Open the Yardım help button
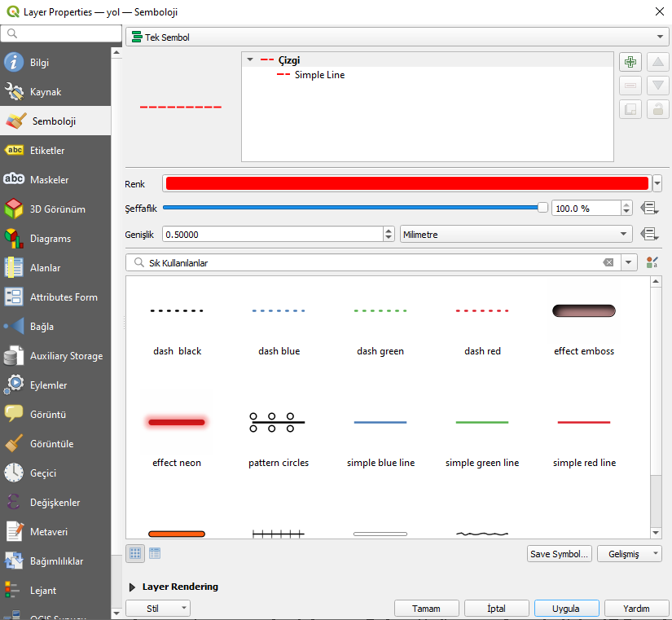The height and width of the screenshot is (620, 672). click(x=636, y=609)
